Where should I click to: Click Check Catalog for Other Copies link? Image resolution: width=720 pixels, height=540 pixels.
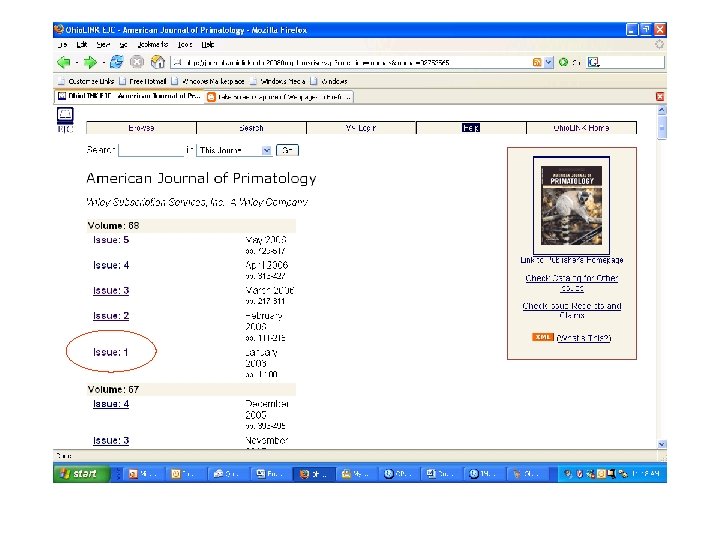coord(572,283)
